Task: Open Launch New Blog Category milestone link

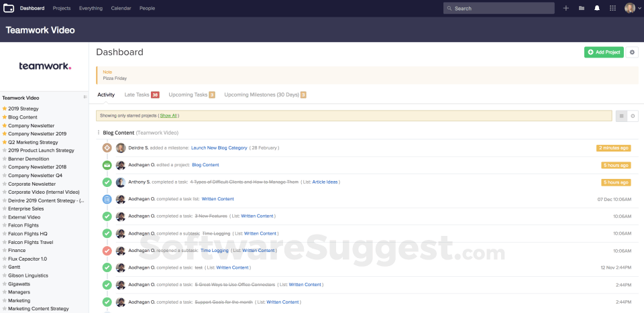Action: coord(219,147)
